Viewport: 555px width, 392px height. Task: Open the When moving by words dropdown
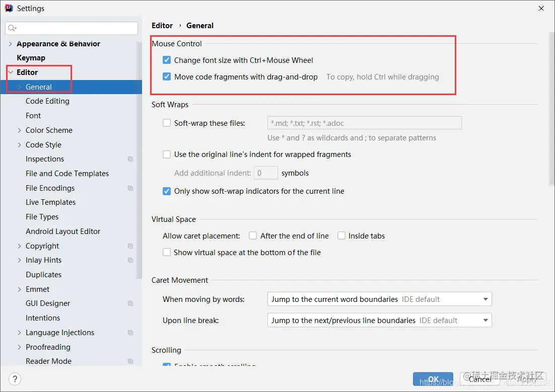379,299
